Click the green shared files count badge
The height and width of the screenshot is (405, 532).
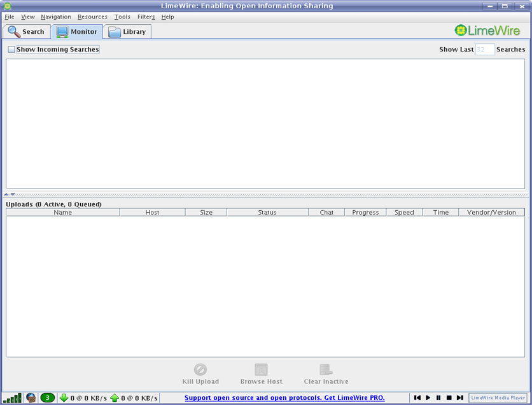tap(48, 397)
